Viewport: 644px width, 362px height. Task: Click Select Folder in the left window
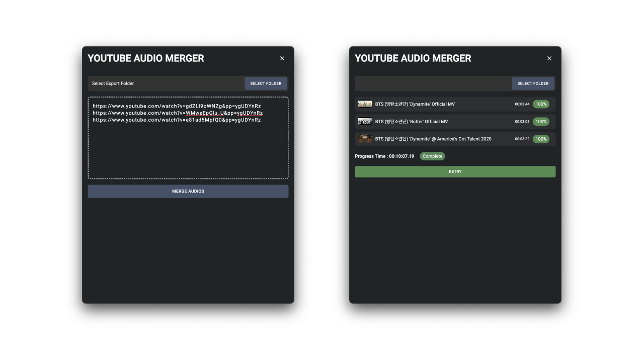click(x=266, y=83)
